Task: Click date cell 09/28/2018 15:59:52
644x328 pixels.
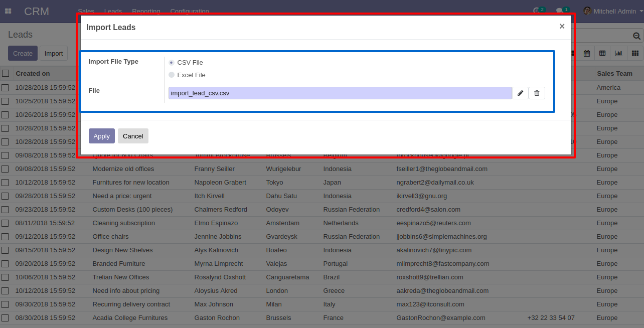Action: [x=45, y=196]
